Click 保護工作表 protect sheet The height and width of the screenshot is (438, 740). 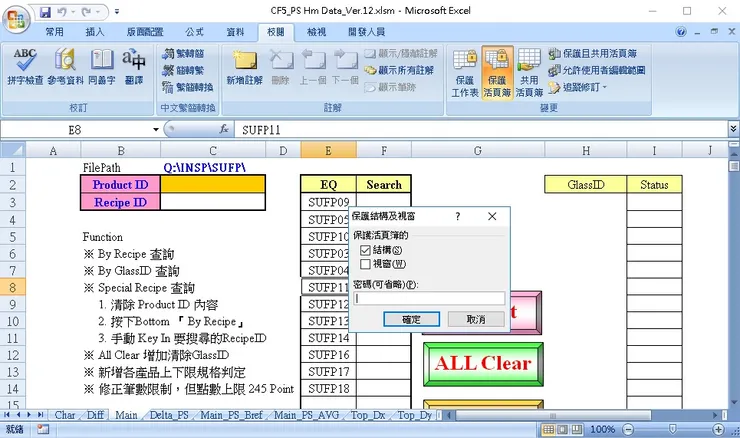[x=465, y=73]
